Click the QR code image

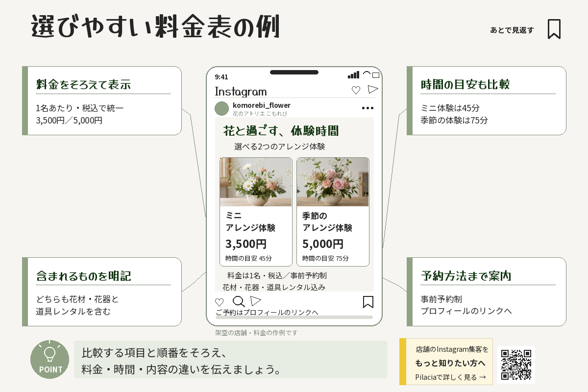coord(516,365)
